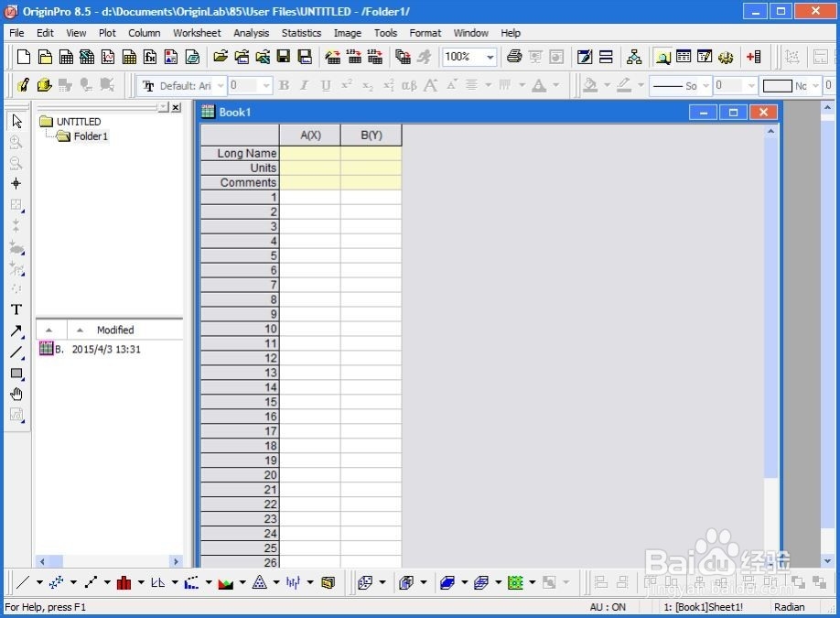Click the Print icon
Viewport: 840px width, 618px height.
coord(514,57)
